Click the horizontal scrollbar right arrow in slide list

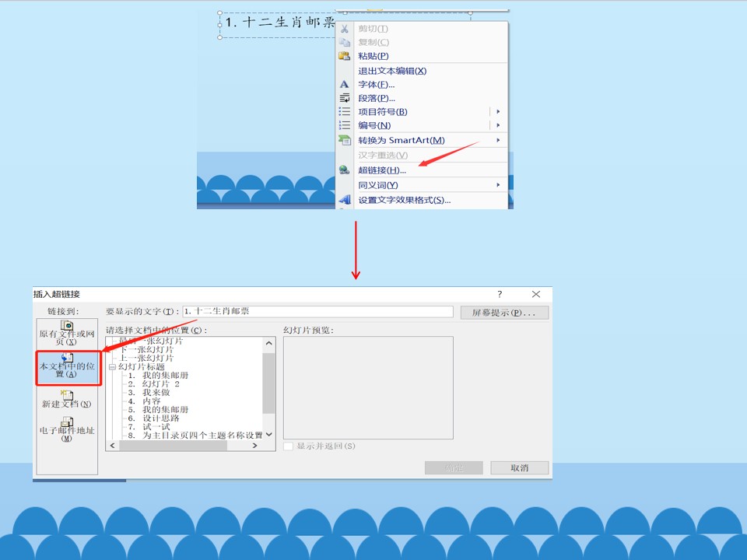pyautogui.click(x=255, y=446)
